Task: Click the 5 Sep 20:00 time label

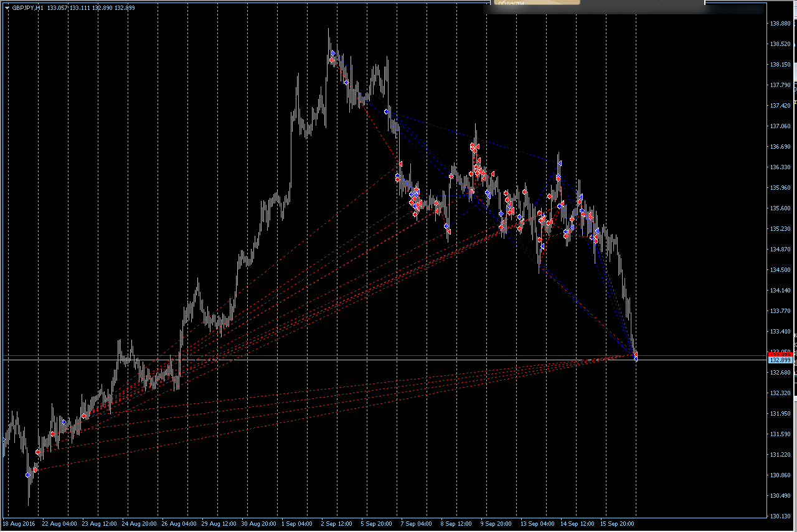Action: pos(378,524)
